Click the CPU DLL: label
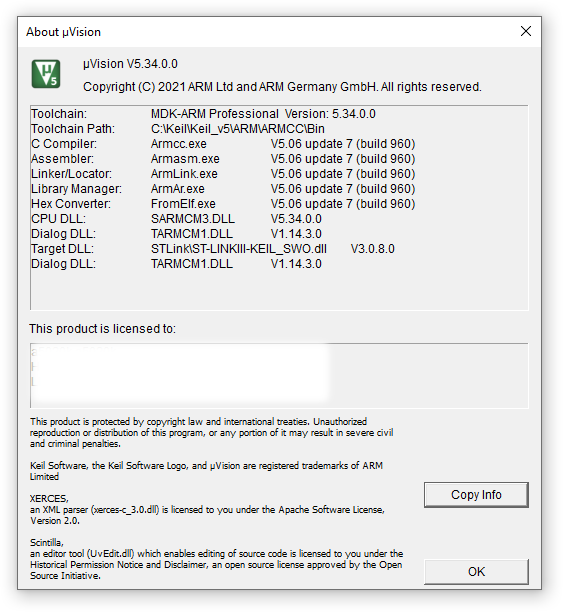The image size is (563, 612). click(59, 219)
